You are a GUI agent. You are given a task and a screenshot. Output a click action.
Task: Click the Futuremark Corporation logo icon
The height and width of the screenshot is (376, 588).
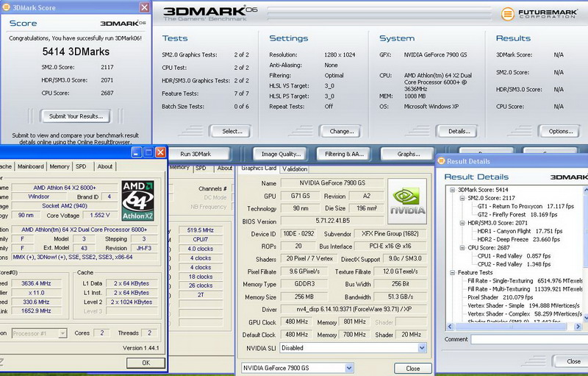507,14
